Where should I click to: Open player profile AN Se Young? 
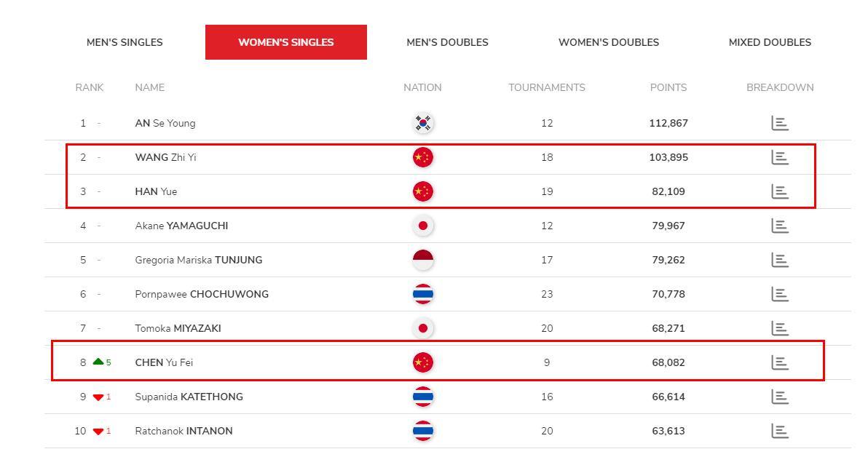165,124
